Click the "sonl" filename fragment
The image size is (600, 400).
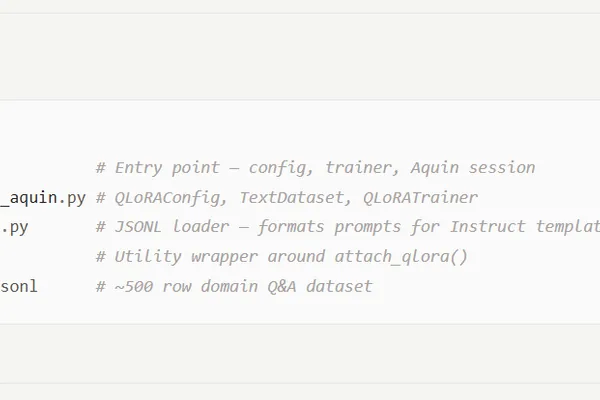coord(19,286)
